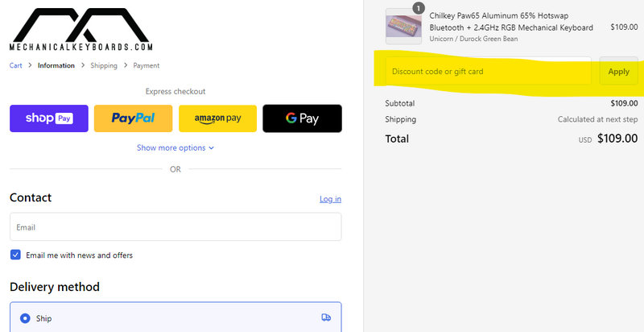Image resolution: width=644 pixels, height=332 pixels.
Task: Click the chevron beside Show more options
Action: (212, 148)
